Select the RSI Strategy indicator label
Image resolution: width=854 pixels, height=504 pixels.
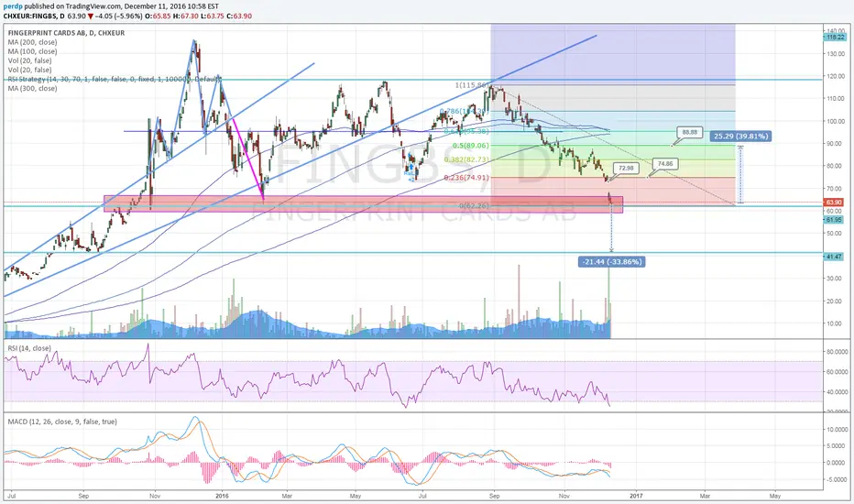115,79
